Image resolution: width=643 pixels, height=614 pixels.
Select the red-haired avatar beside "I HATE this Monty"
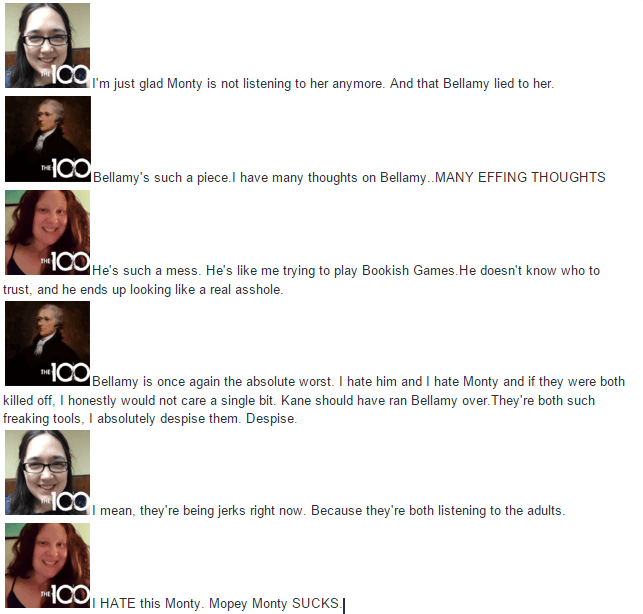pyautogui.click(x=47, y=565)
